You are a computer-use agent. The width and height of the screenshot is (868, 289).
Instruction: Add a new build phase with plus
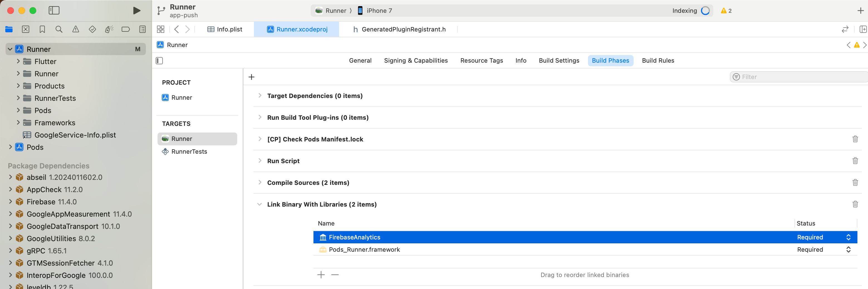[x=251, y=77]
